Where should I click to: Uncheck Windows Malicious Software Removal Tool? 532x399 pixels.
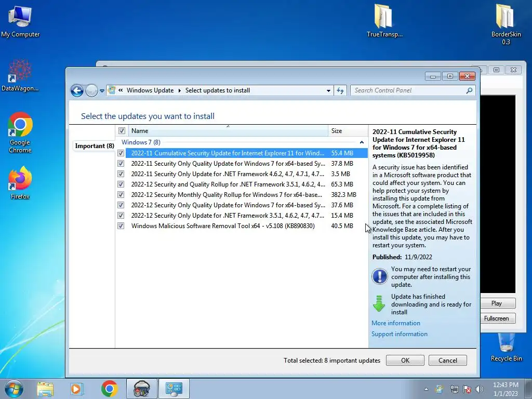tap(121, 226)
